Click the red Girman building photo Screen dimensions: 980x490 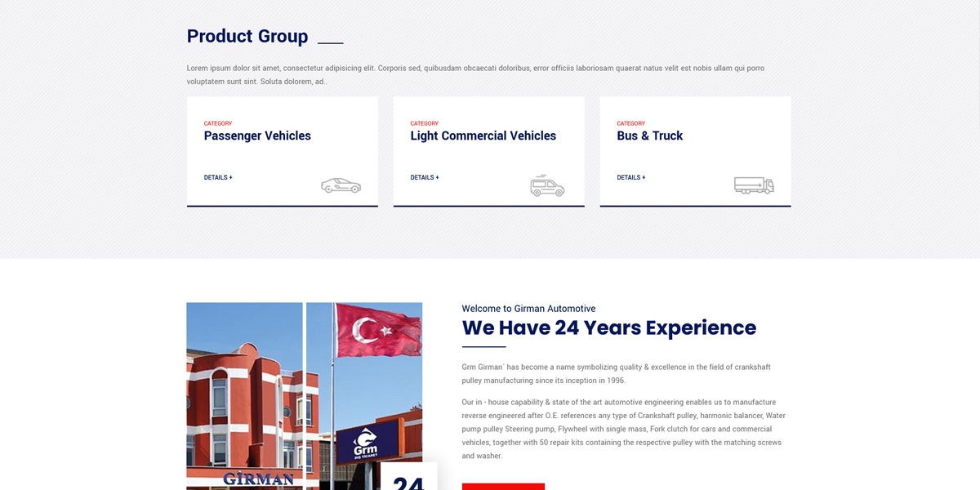pyautogui.click(x=244, y=396)
